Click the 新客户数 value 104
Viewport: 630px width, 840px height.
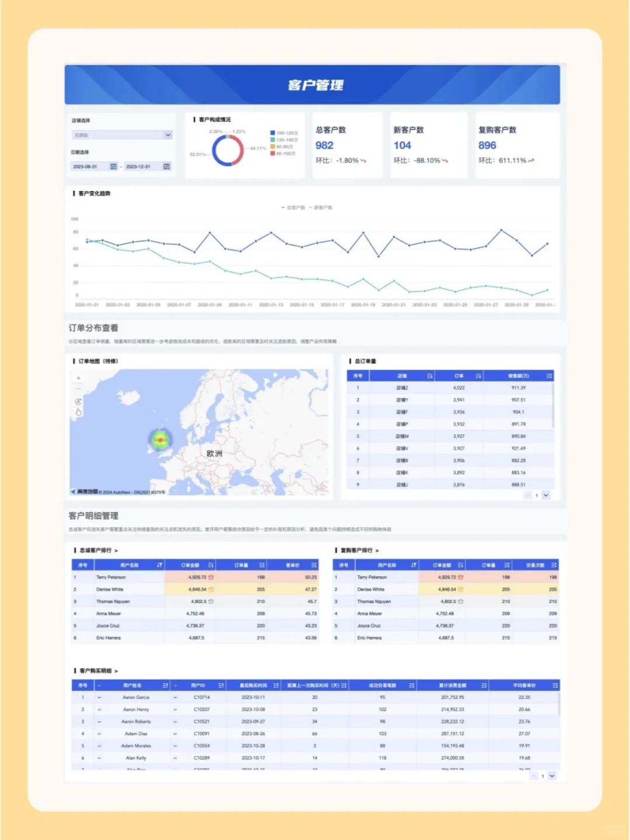402,145
